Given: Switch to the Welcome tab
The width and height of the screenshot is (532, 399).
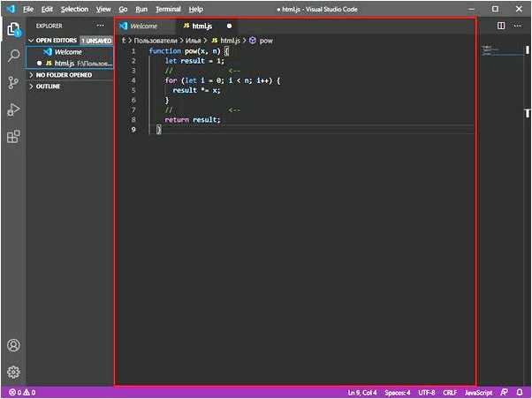Looking at the screenshot, I should (x=145, y=26).
